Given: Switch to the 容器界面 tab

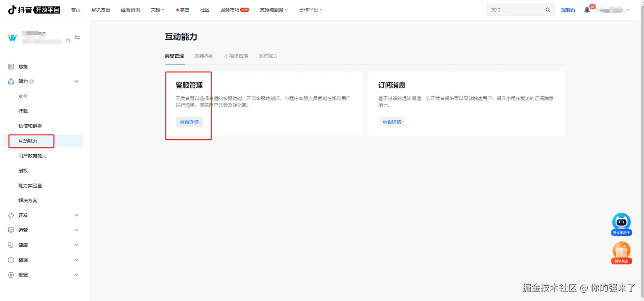Looking at the screenshot, I should click(x=204, y=56).
